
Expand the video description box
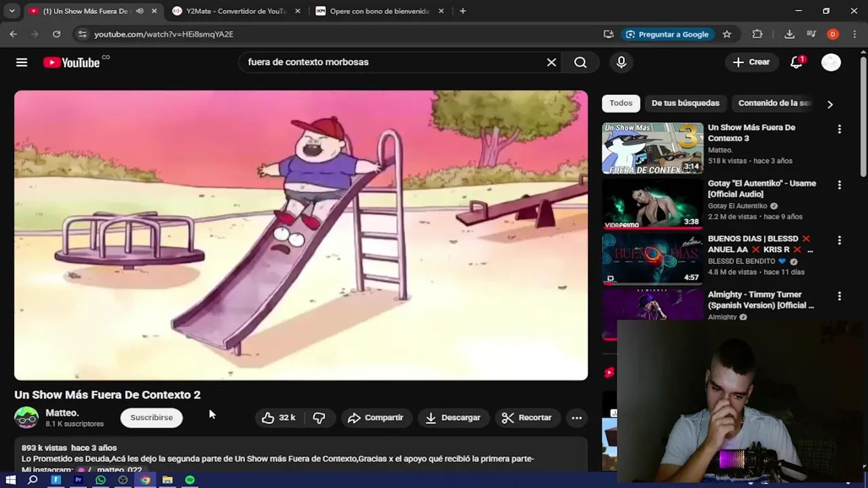pos(301,455)
